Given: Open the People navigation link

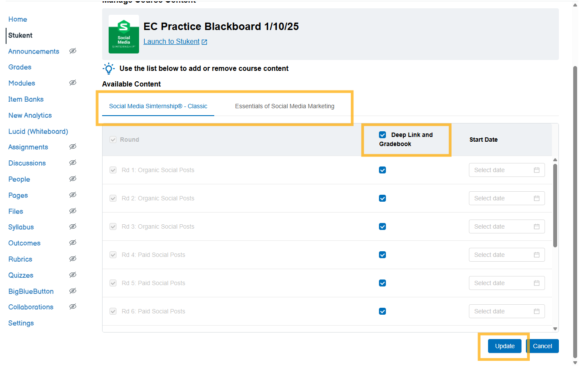Looking at the screenshot, I should pyautogui.click(x=19, y=179).
